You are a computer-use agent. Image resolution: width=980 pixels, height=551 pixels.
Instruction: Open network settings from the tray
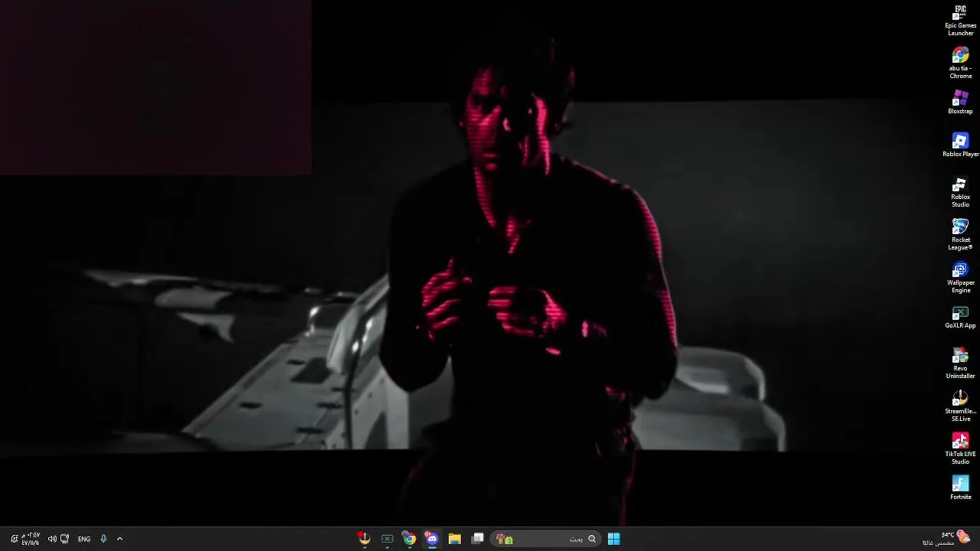[65, 539]
